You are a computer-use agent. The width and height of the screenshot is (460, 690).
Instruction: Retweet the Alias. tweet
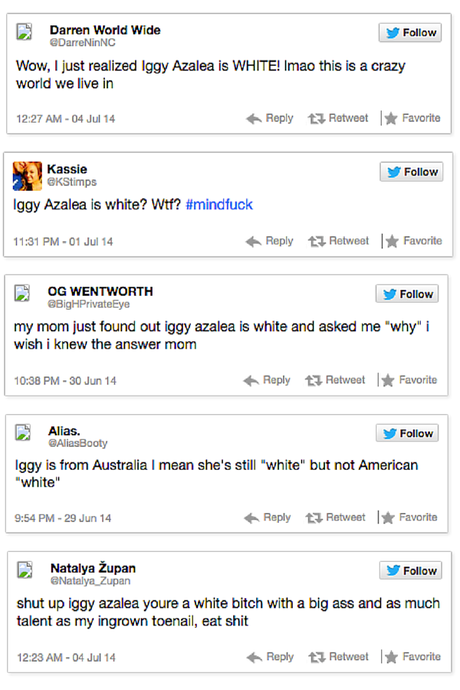point(335,518)
